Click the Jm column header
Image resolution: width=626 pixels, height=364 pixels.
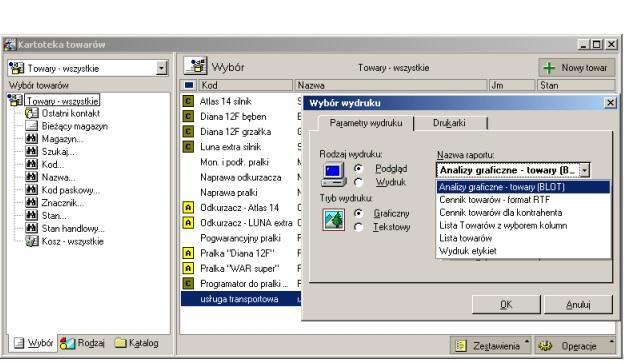point(512,85)
